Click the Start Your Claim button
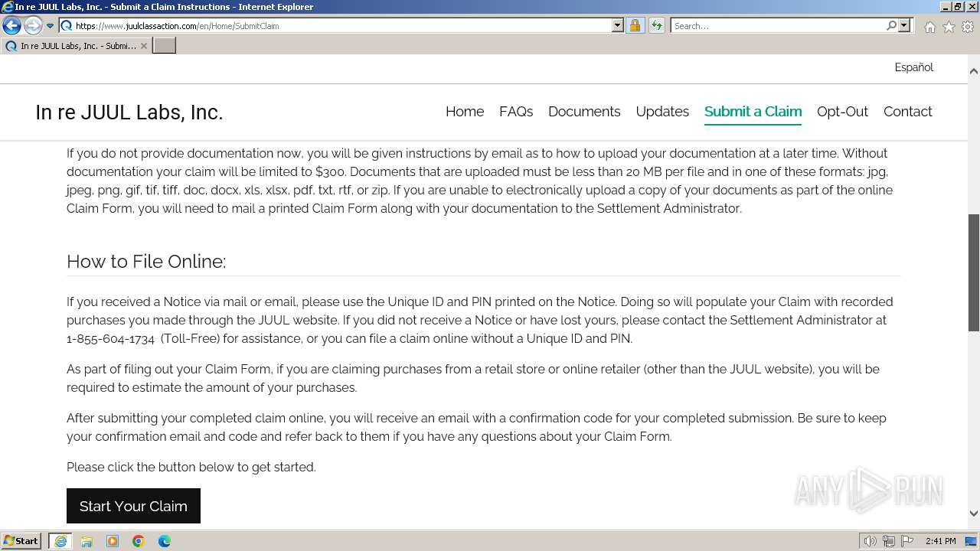 click(x=133, y=506)
